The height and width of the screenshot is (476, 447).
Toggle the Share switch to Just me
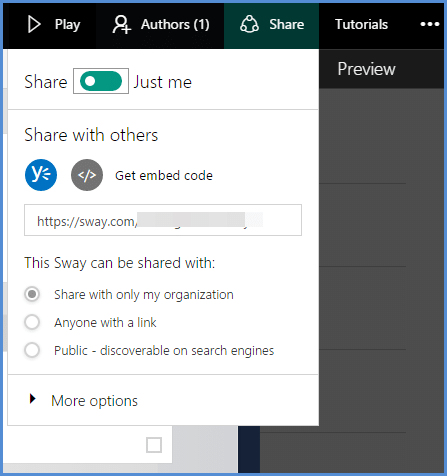point(101,81)
